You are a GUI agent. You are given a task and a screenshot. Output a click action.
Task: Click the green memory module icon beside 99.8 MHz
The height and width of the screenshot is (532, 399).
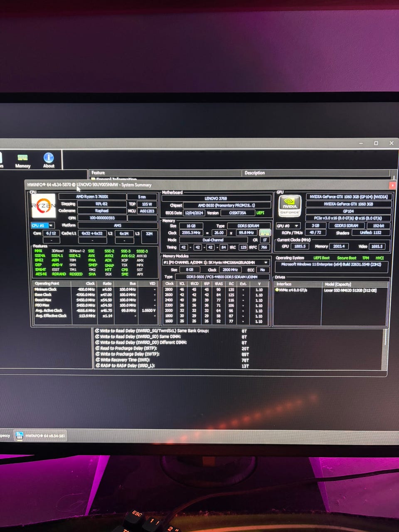click(x=265, y=233)
